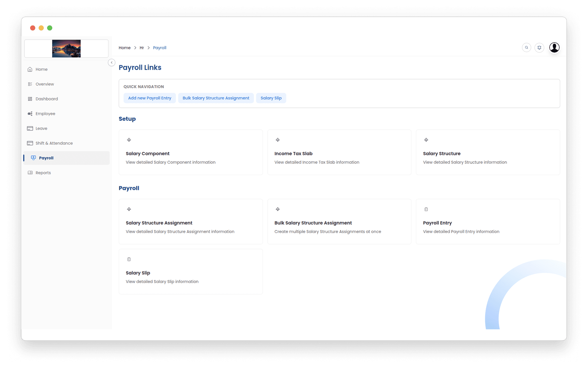Select Hr in the breadcrumb trail

(x=142, y=48)
